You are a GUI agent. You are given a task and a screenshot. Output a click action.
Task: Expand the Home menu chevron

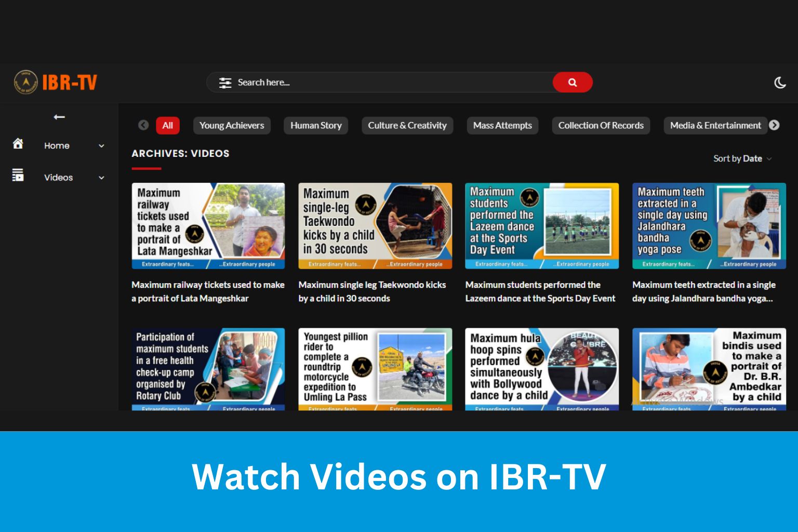pyautogui.click(x=101, y=146)
